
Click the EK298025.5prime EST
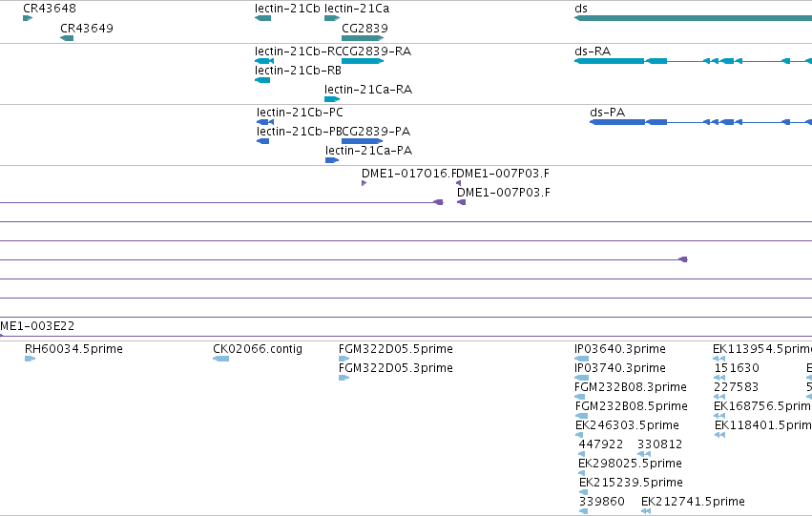click(x=581, y=474)
